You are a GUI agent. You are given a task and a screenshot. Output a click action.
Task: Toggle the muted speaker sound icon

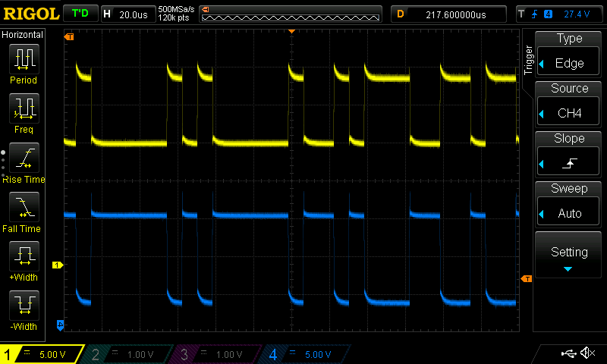coord(587,353)
